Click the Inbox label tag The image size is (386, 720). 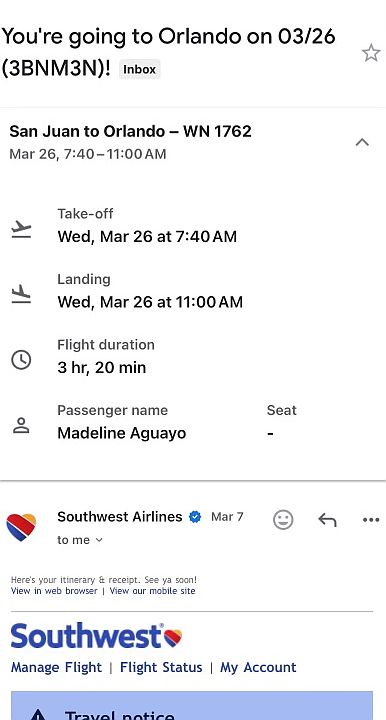140,69
